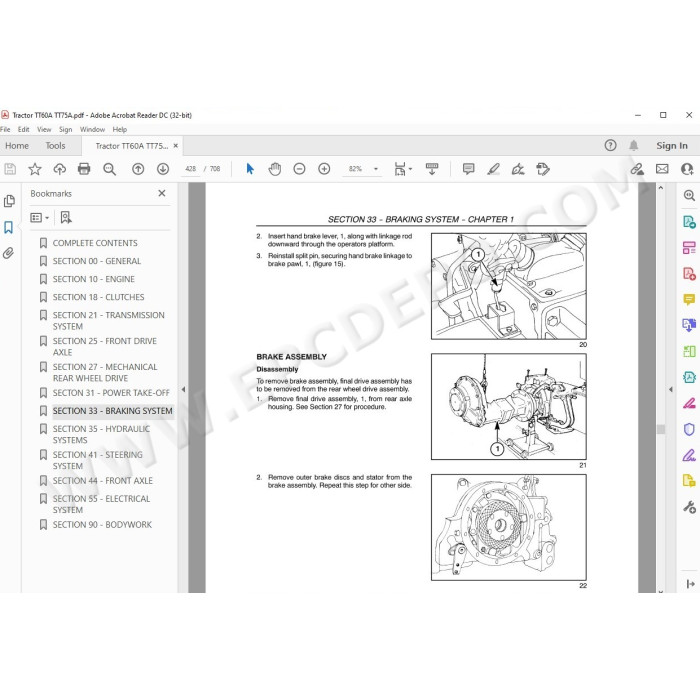
Task: Open the View menu
Action: click(44, 129)
